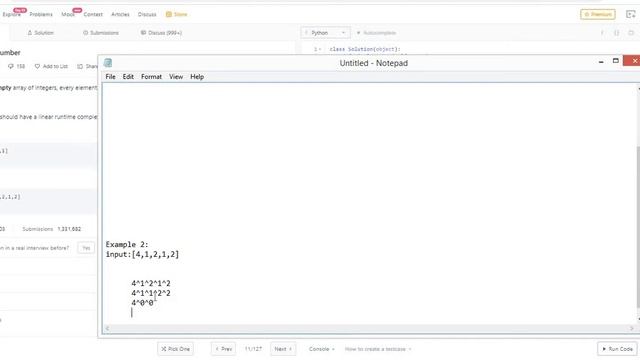640x360 pixels.
Task: Click the Premium button
Action: 598,14
